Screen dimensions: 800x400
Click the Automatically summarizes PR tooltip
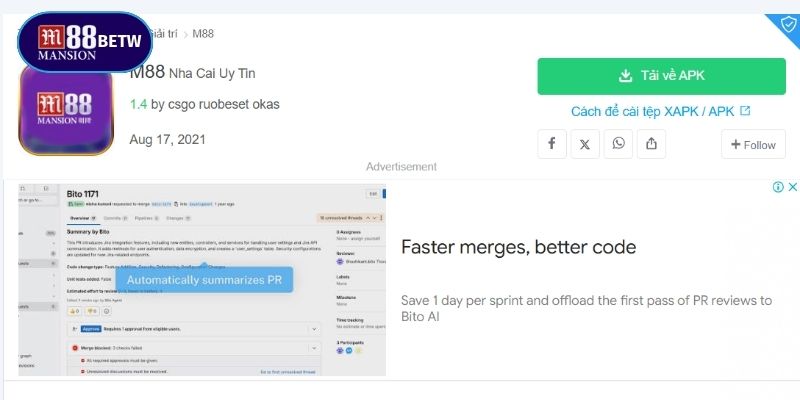pyautogui.click(x=204, y=280)
